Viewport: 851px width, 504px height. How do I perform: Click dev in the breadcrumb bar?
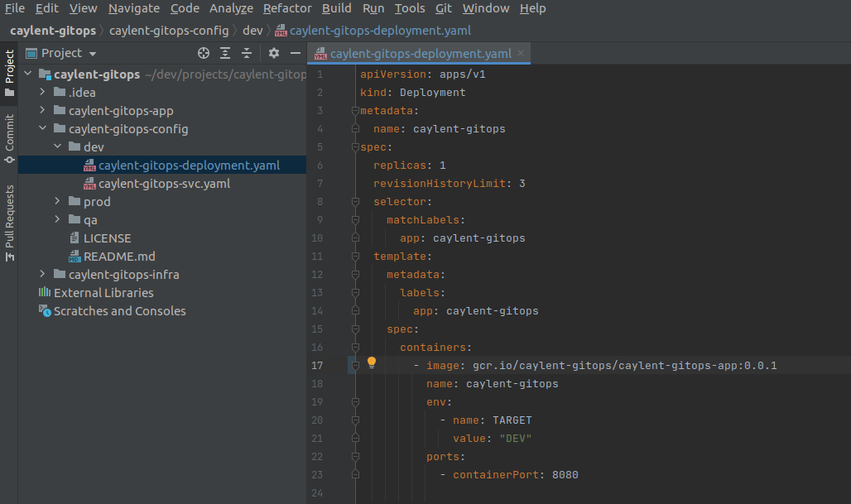pyautogui.click(x=252, y=31)
